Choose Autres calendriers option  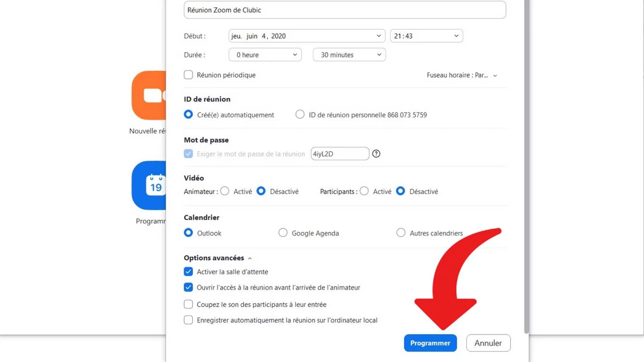point(401,233)
